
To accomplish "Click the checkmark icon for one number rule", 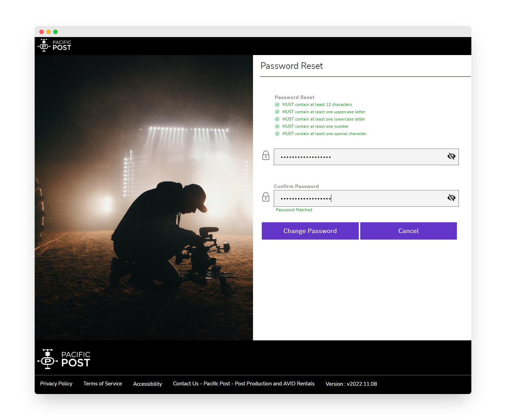I will click(277, 126).
